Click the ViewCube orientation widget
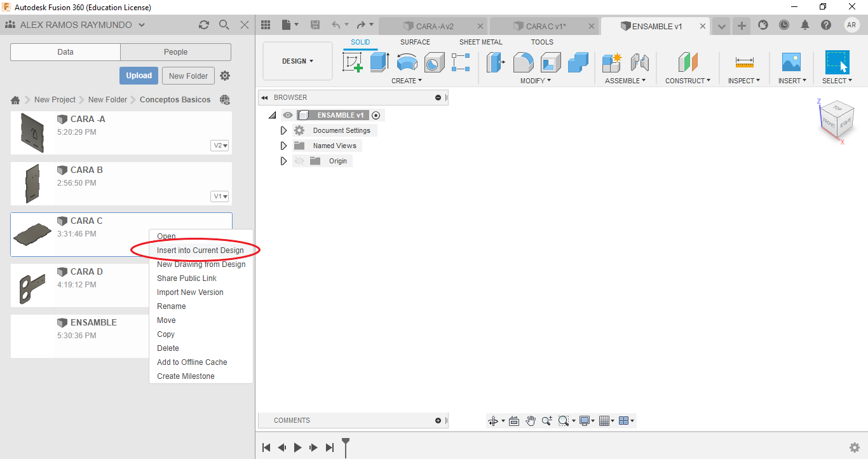This screenshot has height=459, width=868. tap(837, 121)
